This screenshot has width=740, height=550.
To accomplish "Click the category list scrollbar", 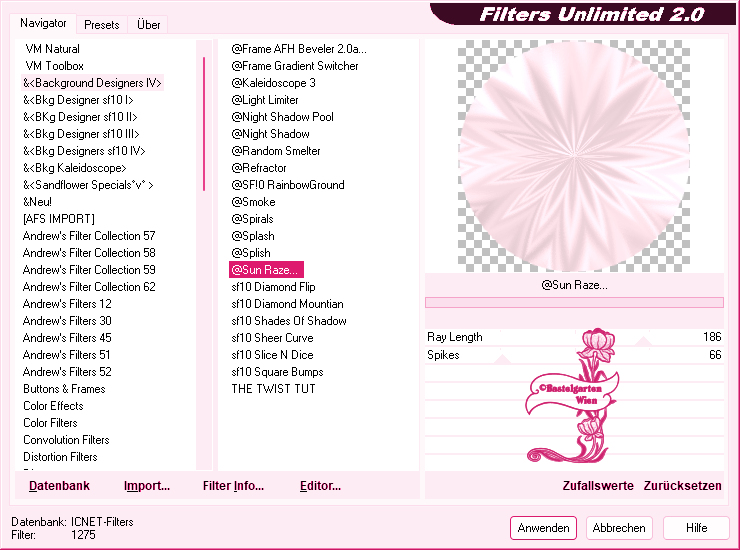I will coord(204,124).
